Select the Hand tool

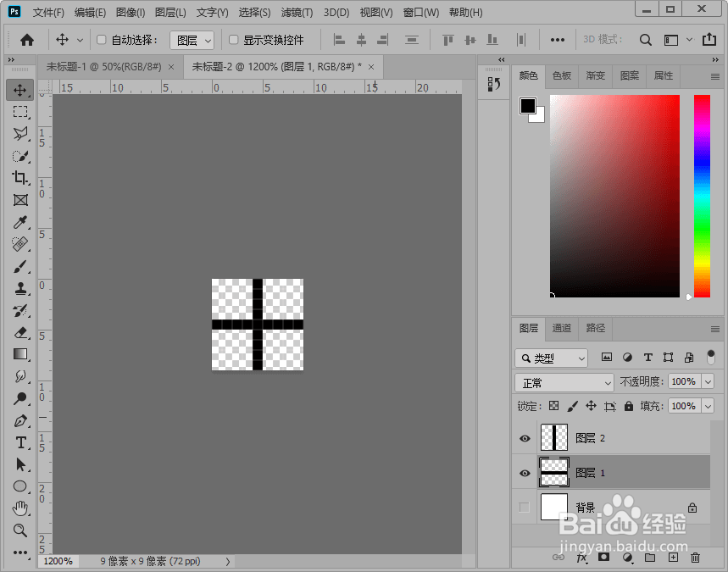coord(20,508)
